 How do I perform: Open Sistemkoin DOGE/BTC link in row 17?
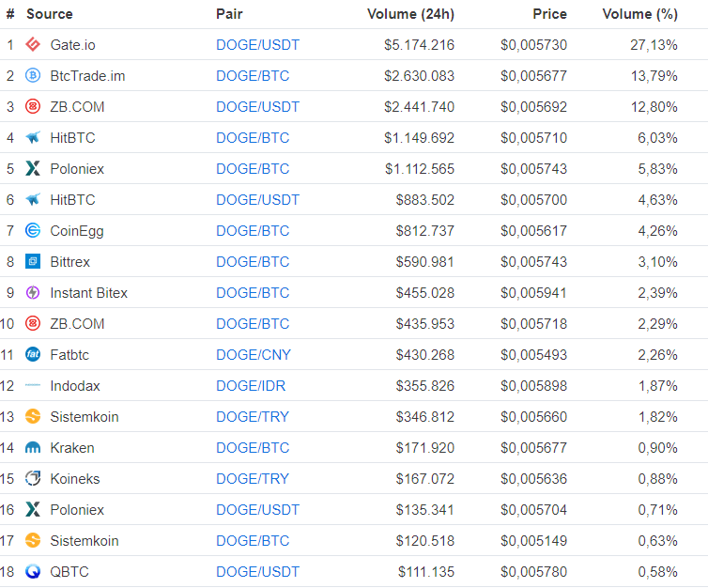click(253, 541)
